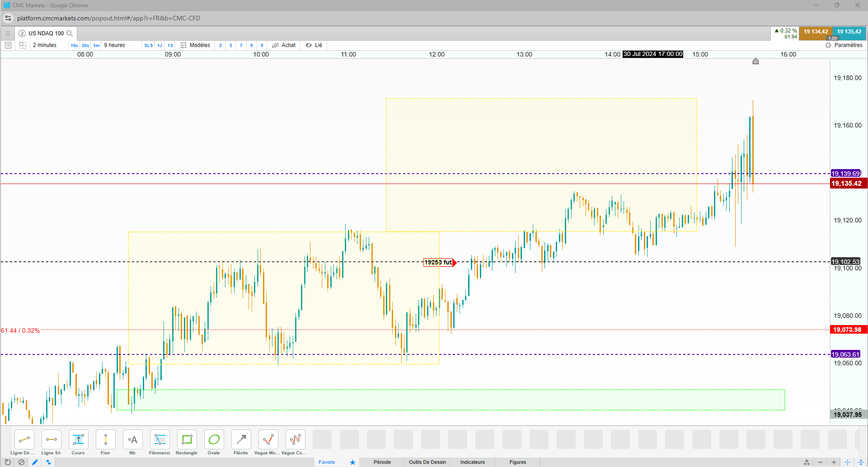This screenshot has height=467, width=868.
Task: Click the 19,139.69 purple price level label
Action: pos(846,174)
